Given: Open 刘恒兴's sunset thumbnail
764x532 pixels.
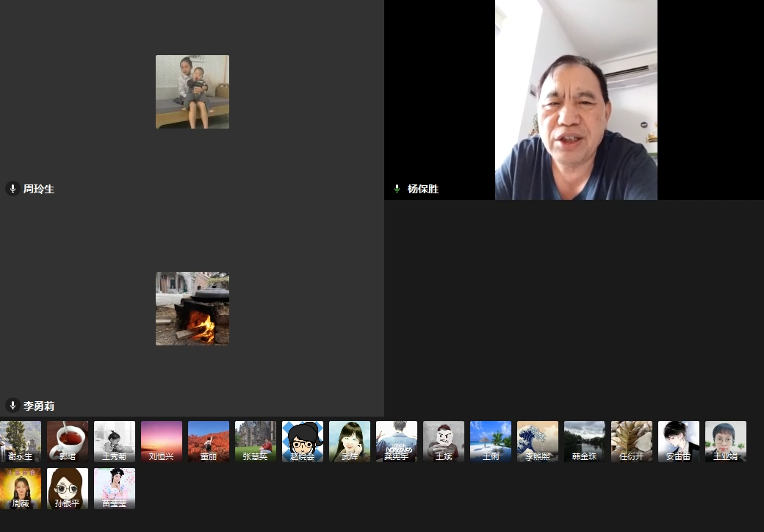Looking at the screenshot, I should (162, 441).
